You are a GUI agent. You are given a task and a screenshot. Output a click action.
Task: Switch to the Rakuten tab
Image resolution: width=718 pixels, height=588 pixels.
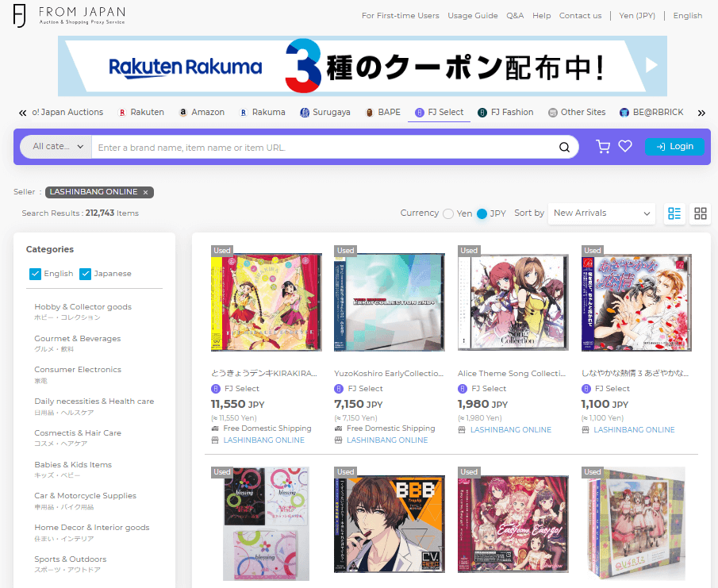coord(141,112)
